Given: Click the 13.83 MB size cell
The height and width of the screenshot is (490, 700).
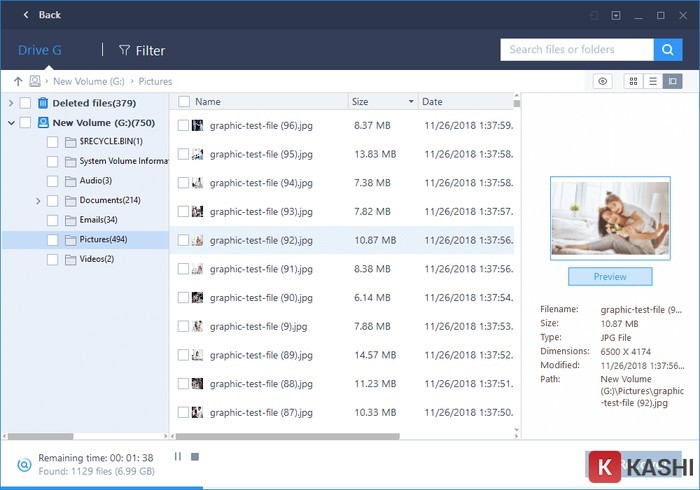Looking at the screenshot, I should [x=375, y=154].
